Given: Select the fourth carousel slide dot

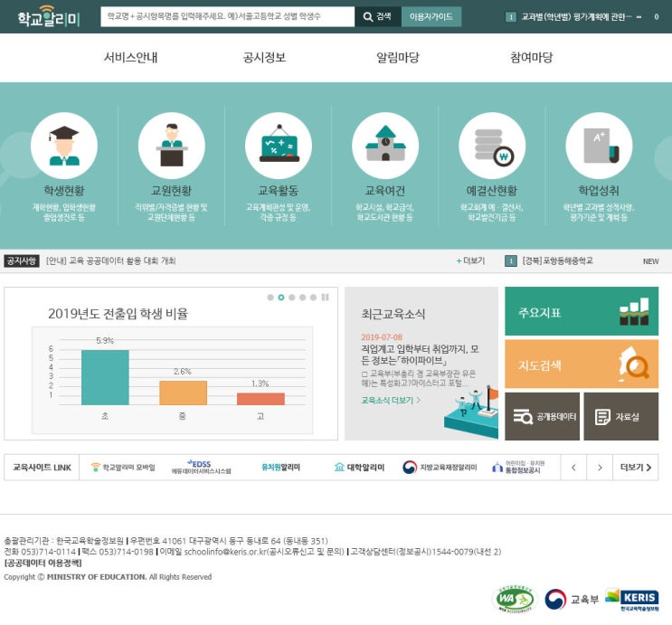Looking at the screenshot, I should point(303,297).
